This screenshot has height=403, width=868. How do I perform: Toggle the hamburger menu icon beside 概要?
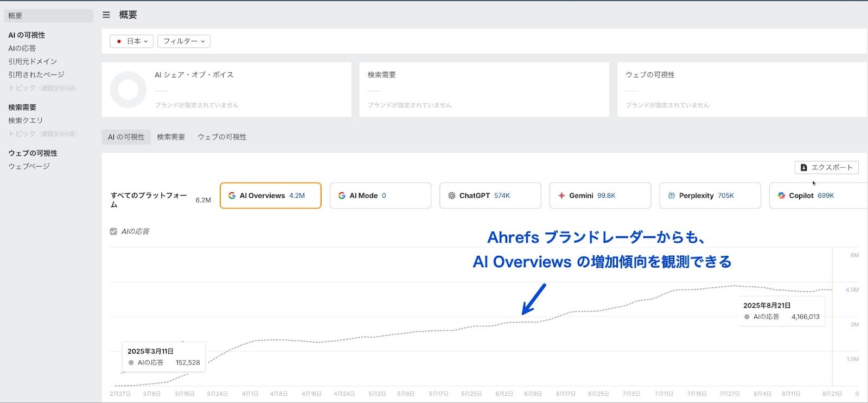pyautogui.click(x=106, y=15)
